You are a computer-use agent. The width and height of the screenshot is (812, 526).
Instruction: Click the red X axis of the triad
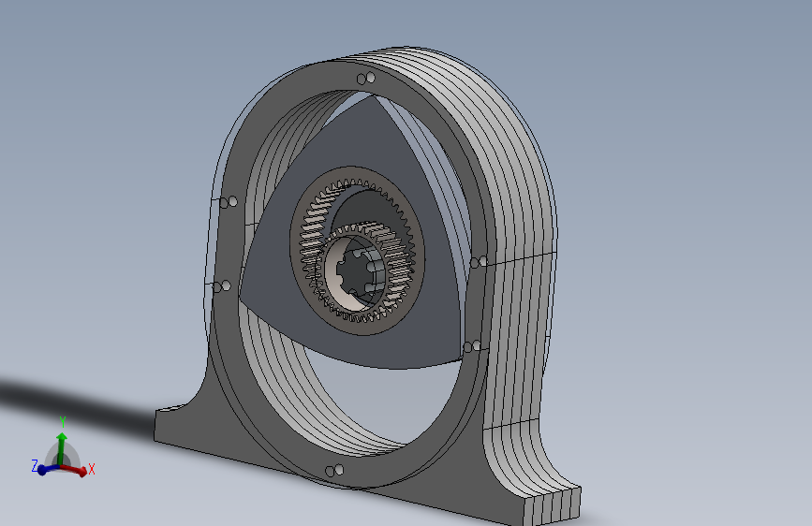click(x=78, y=470)
